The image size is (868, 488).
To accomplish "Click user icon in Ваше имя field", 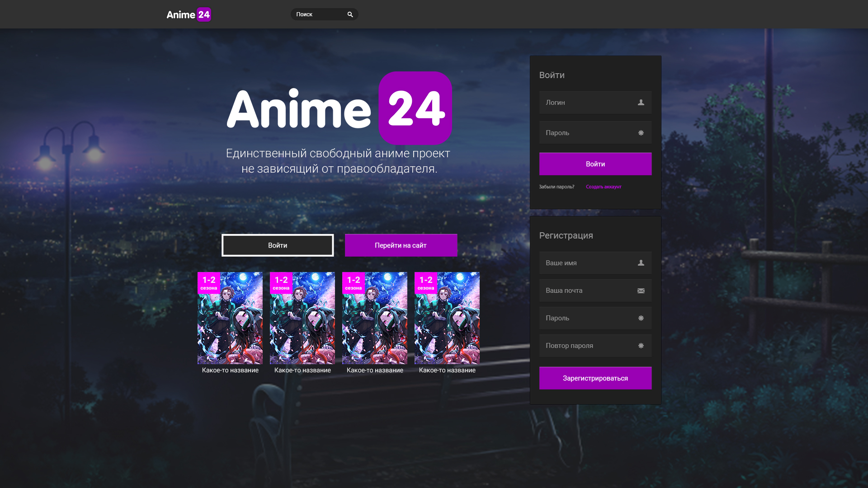I will click(641, 263).
